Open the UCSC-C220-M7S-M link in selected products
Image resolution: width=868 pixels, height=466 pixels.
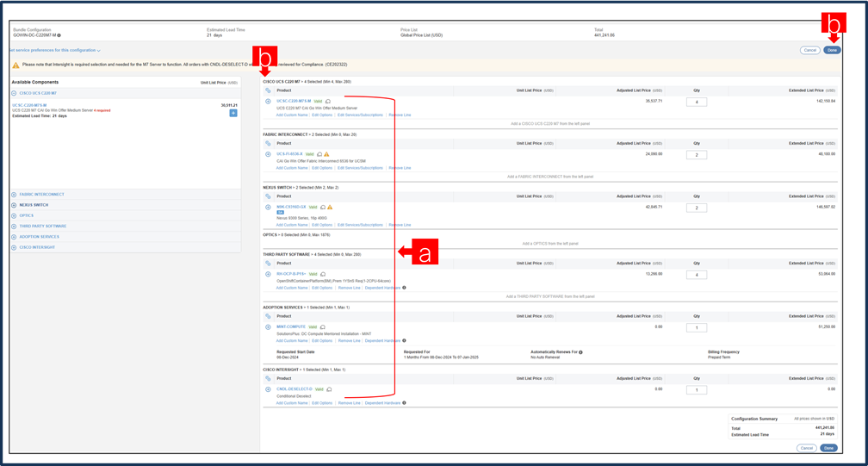point(294,102)
